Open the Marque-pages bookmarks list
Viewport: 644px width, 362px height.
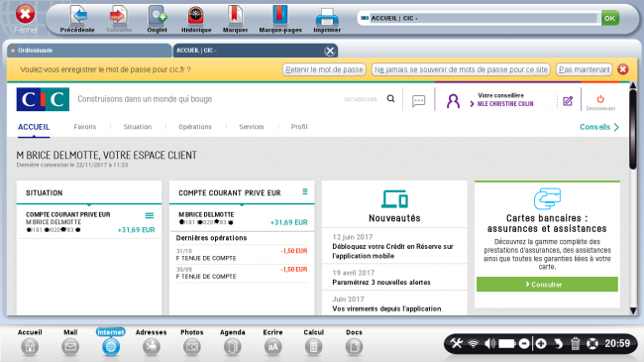(x=280, y=16)
